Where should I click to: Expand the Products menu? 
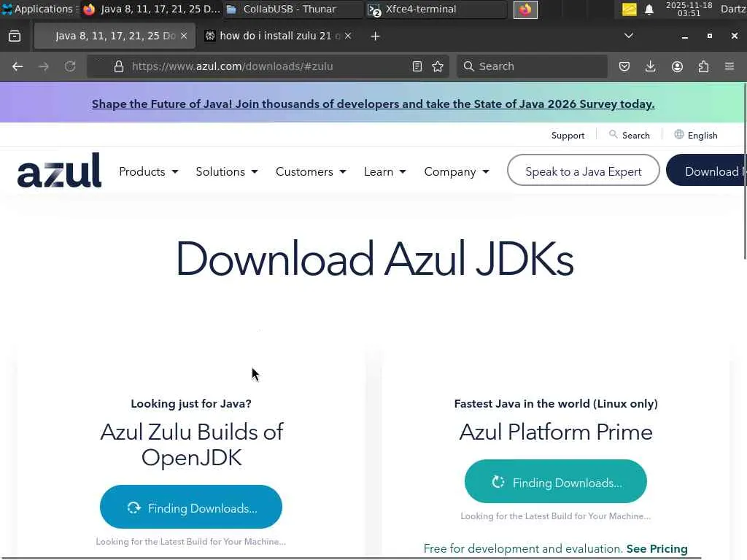click(149, 171)
